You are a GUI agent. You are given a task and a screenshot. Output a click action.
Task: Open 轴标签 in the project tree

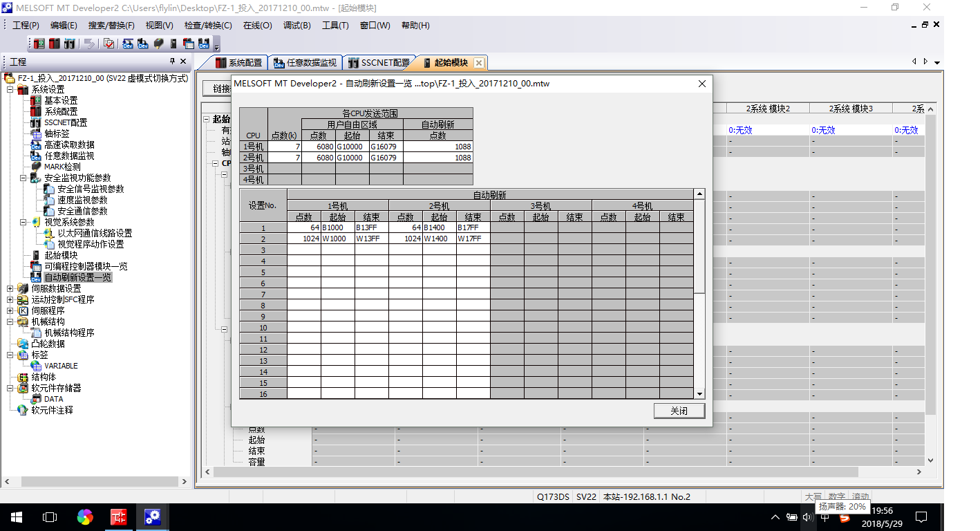point(57,133)
